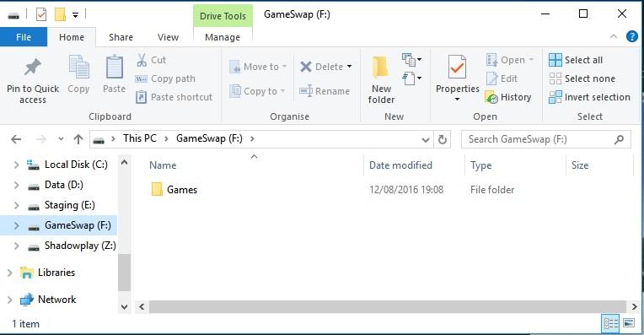Switch to large icons view in status bar
This screenshot has width=644, height=335.
pyautogui.click(x=629, y=323)
